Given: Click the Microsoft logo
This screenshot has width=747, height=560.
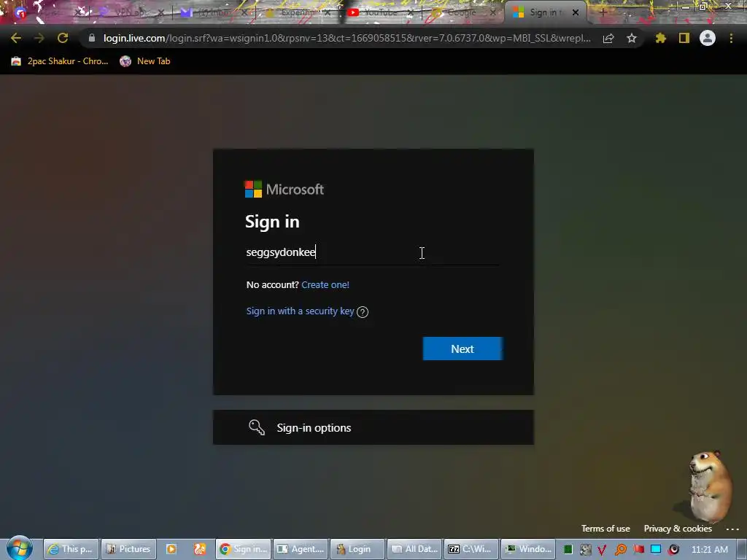Looking at the screenshot, I should [285, 189].
